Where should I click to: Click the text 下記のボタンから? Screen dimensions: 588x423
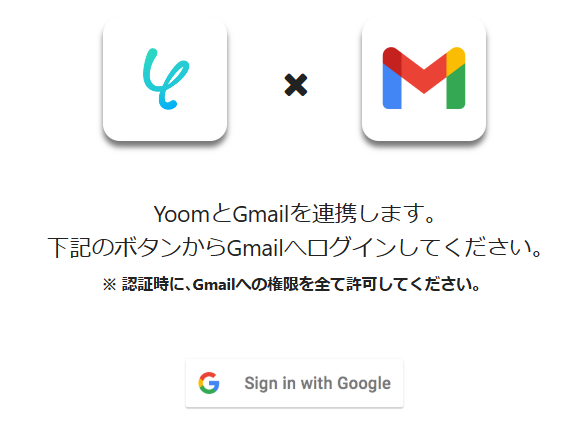click(137, 248)
